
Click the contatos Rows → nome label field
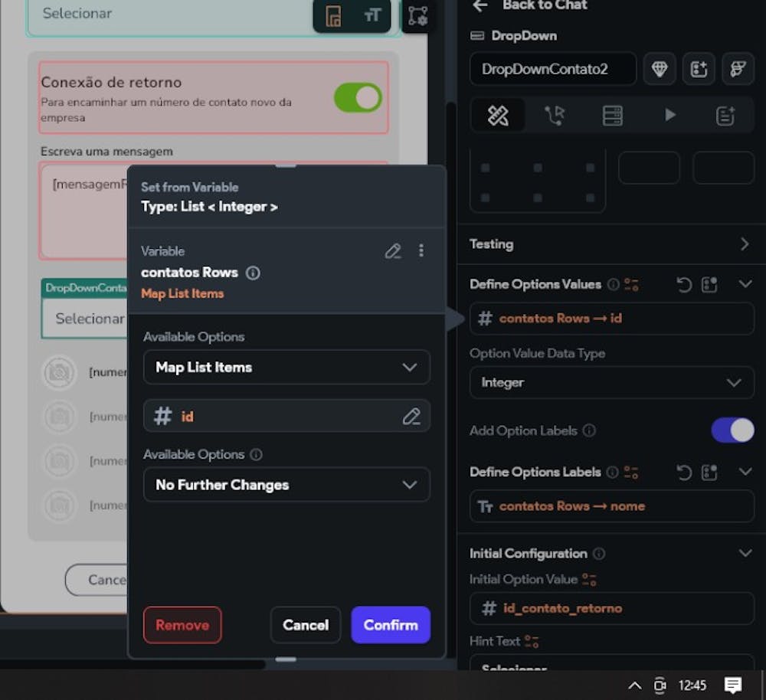click(611, 506)
